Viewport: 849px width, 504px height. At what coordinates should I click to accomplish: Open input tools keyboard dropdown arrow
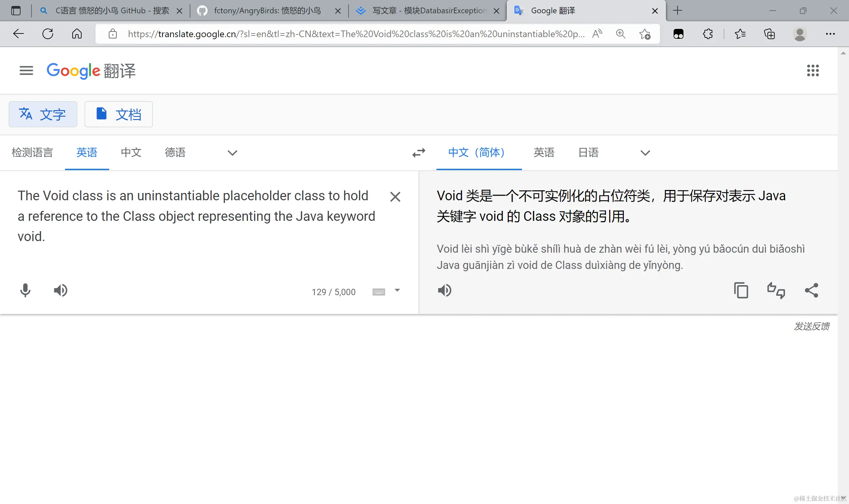pos(397,290)
